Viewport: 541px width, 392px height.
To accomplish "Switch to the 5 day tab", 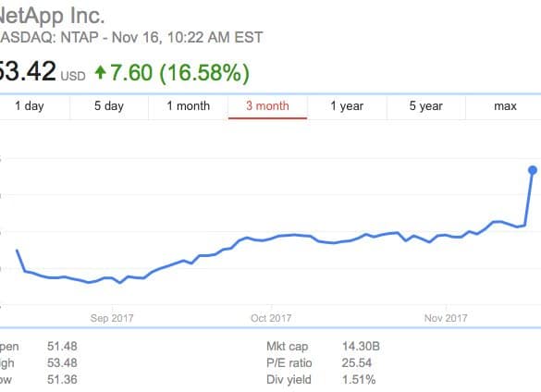I will coord(109,106).
